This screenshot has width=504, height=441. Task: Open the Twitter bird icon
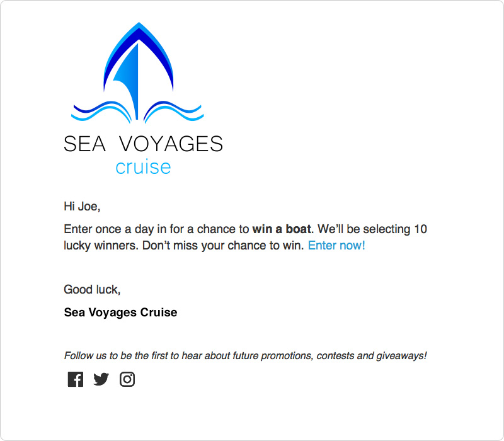coord(101,379)
